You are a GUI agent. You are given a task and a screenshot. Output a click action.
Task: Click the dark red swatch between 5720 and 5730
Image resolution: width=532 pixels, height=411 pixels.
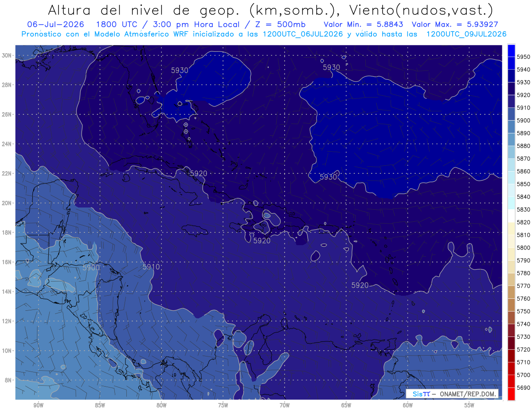(x=511, y=343)
